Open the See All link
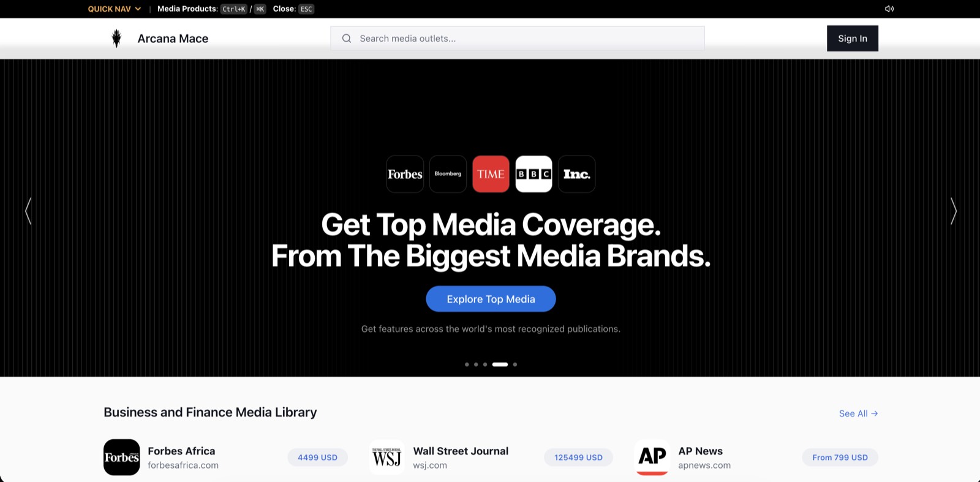This screenshot has height=482, width=980. coord(858,413)
